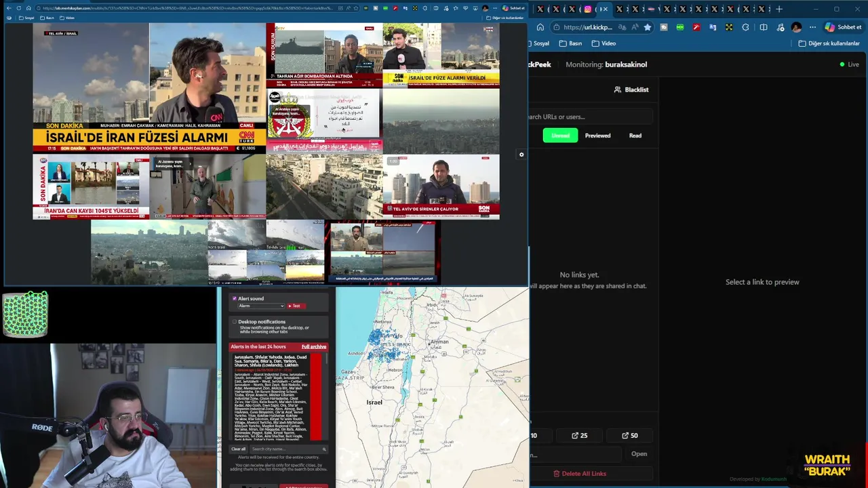
Task: Click the Monitoring: buraksakinol label
Action: point(606,64)
